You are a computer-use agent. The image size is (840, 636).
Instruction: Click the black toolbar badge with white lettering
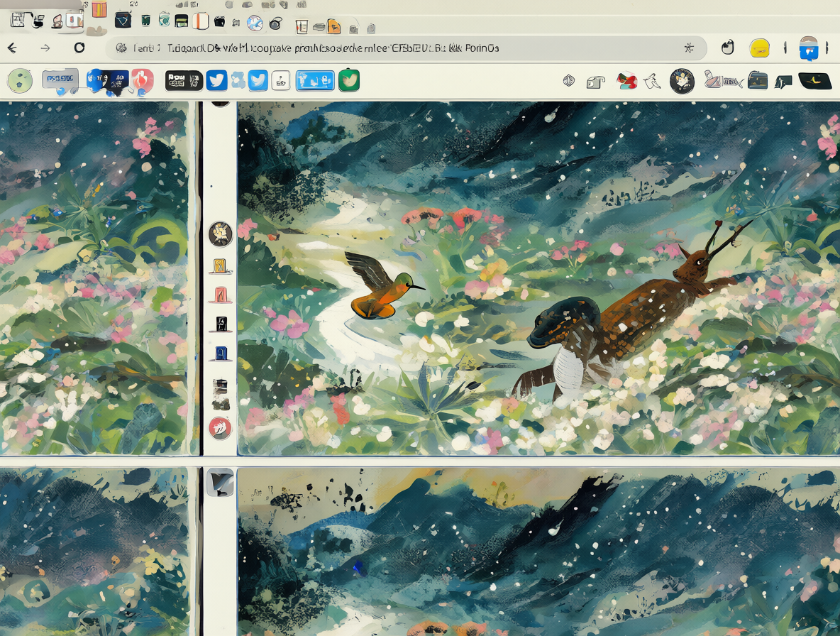(184, 80)
